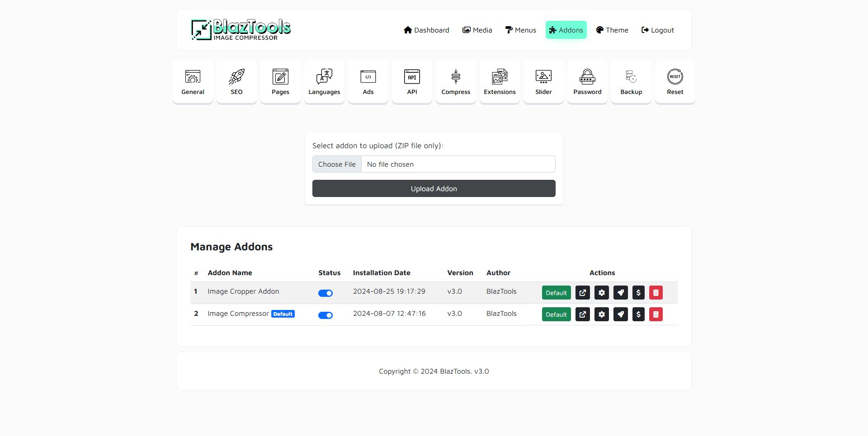This screenshot has width=868, height=436.
Task: Open gear settings for Image Cropper Addon
Action: pos(602,293)
